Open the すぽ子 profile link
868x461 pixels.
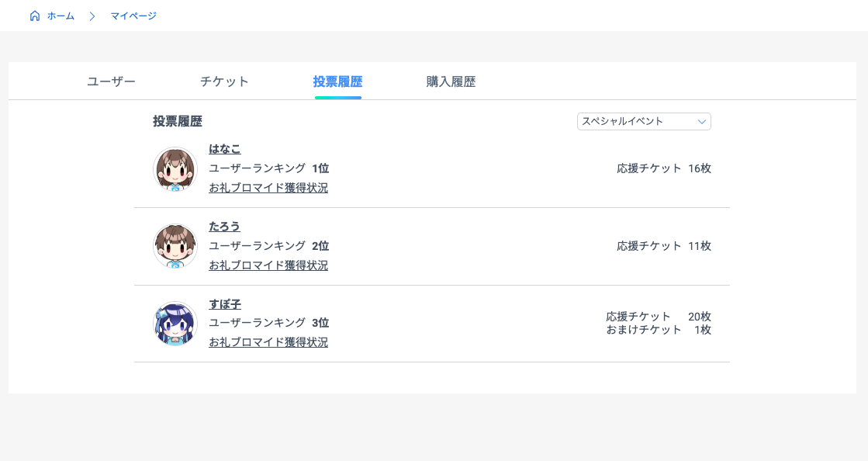coord(225,304)
